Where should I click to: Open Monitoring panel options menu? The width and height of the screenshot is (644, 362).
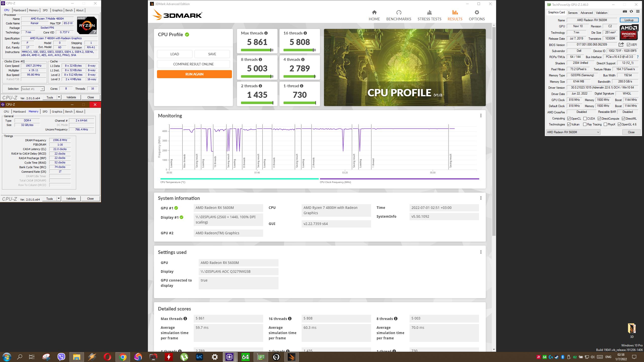click(481, 116)
